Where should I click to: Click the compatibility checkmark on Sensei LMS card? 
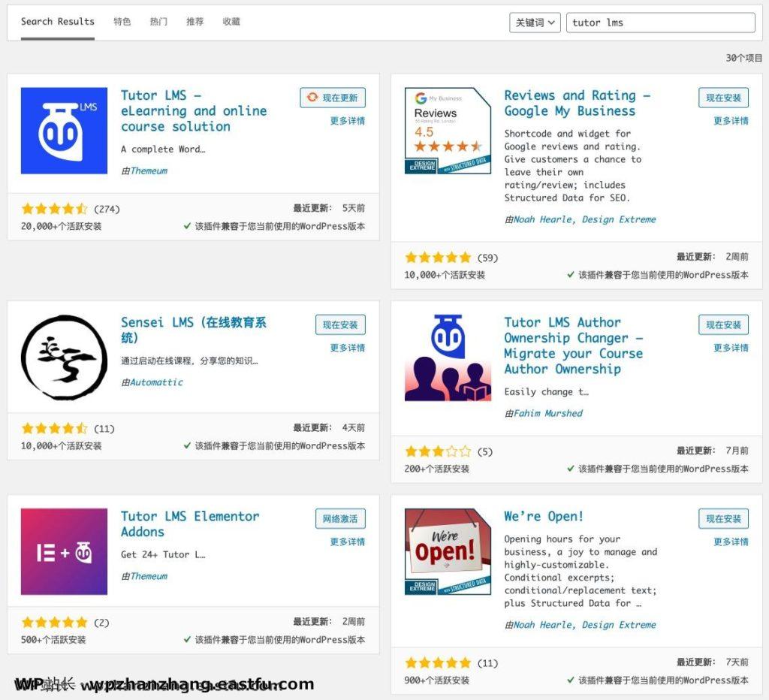(x=187, y=445)
